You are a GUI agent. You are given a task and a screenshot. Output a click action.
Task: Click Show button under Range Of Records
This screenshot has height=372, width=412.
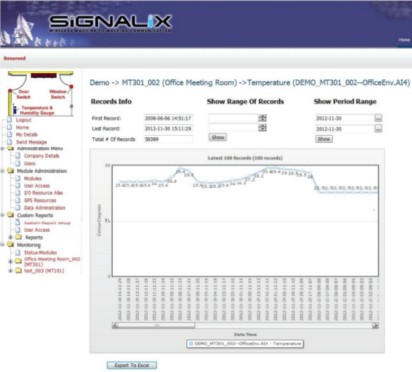tap(218, 137)
